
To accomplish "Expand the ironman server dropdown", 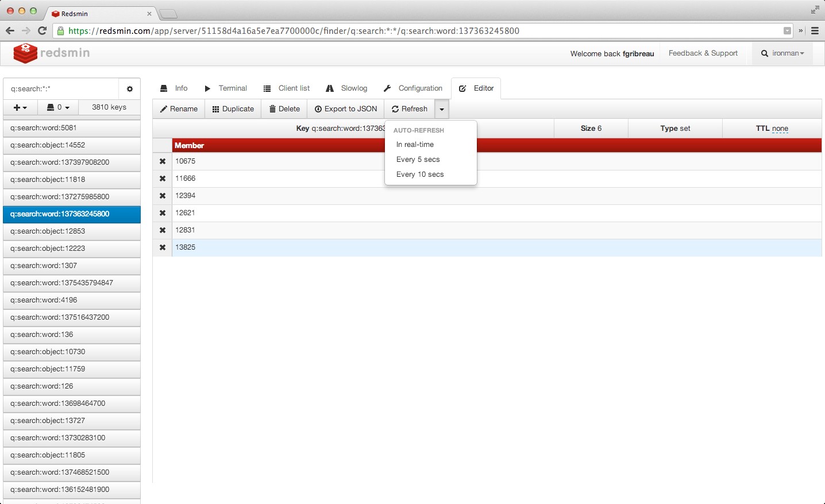I will click(x=782, y=53).
